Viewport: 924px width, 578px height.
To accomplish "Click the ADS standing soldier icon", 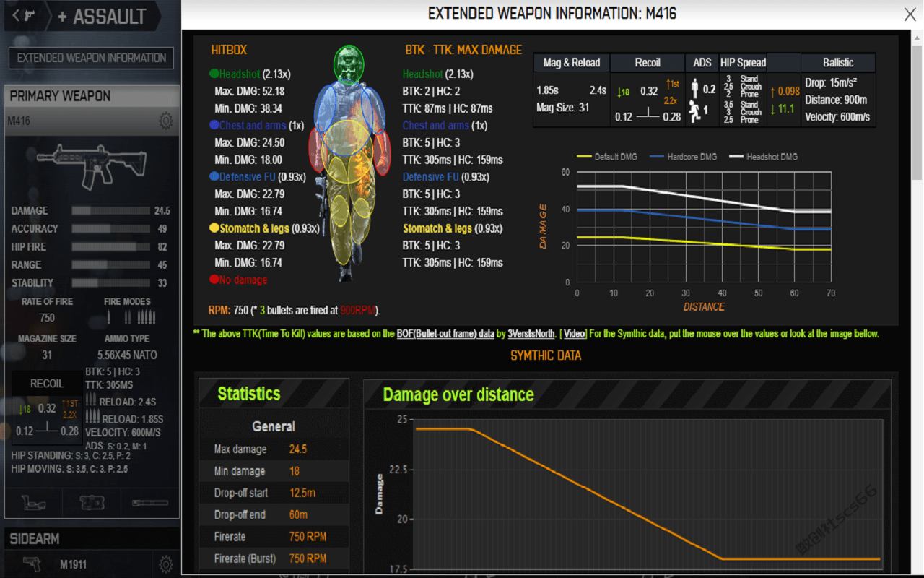I will point(695,89).
